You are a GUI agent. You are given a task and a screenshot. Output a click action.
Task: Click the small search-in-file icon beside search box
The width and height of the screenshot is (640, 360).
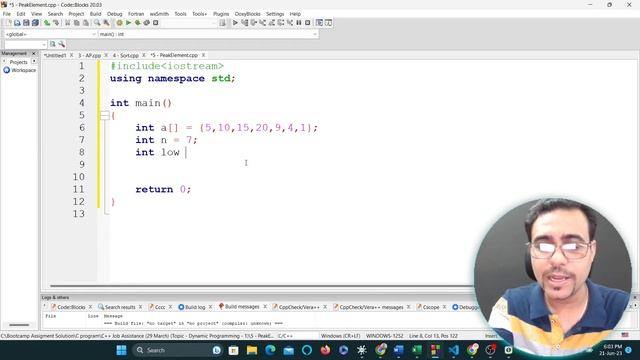pyautogui.click(x=53, y=44)
